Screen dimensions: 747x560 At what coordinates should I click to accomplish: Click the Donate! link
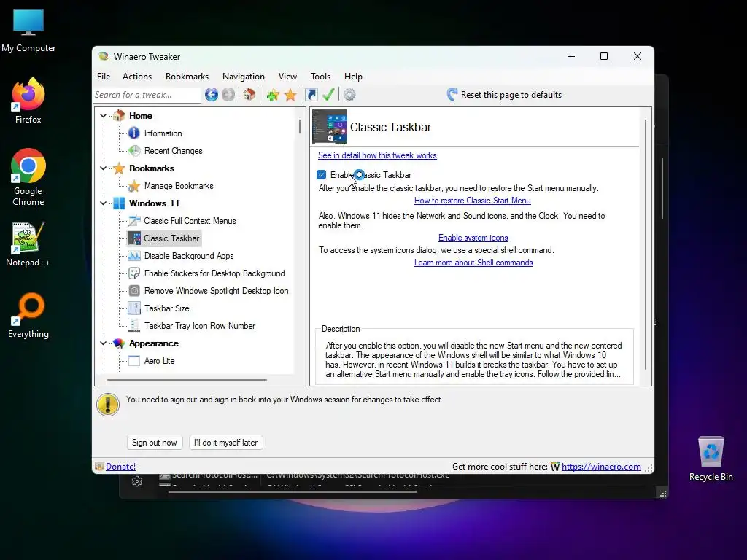pos(120,467)
